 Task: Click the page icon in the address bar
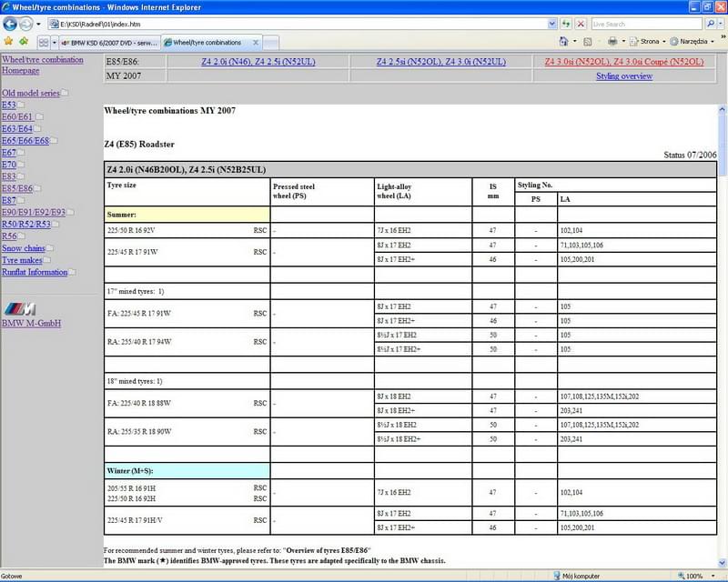[x=54, y=24]
